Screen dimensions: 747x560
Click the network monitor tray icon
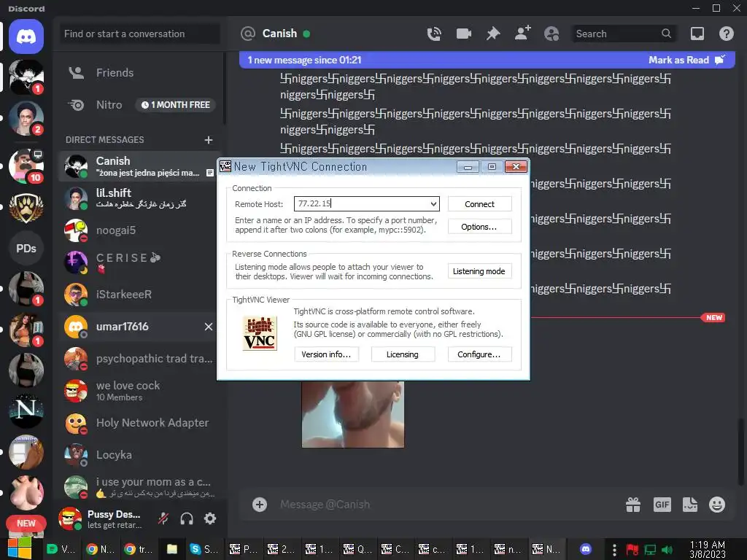tap(650, 550)
